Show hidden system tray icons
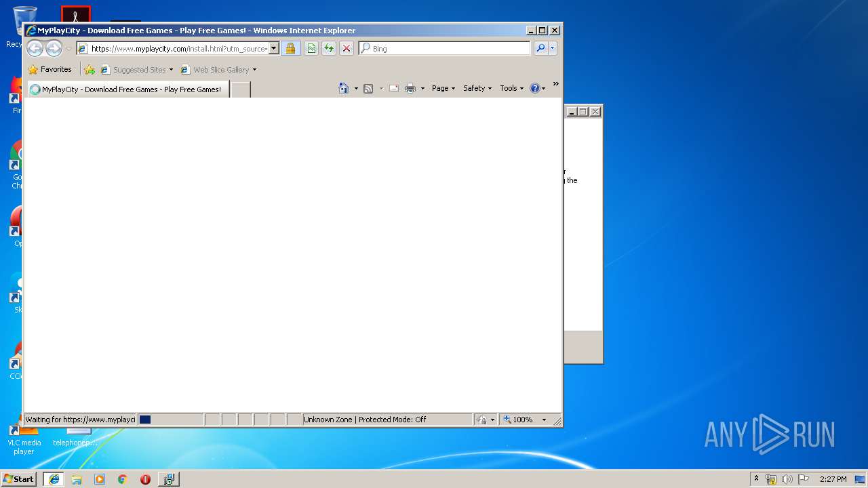 click(756, 479)
